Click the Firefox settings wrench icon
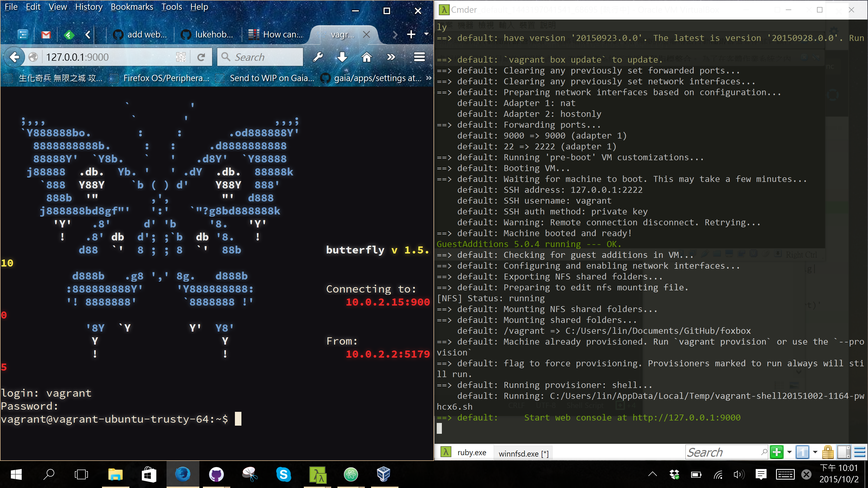868x488 pixels. 320,57
